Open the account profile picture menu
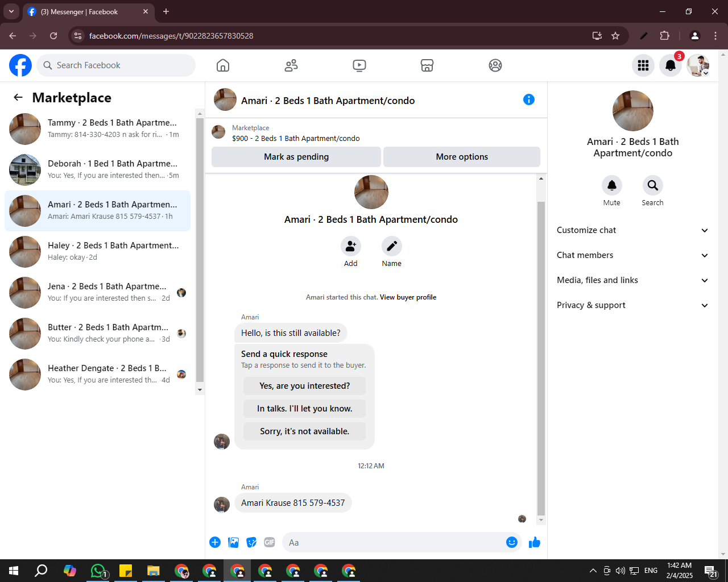 [x=698, y=65]
